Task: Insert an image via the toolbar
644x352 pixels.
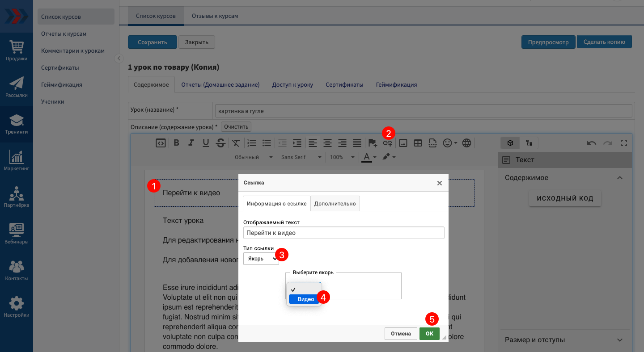Action: pyautogui.click(x=403, y=143)
